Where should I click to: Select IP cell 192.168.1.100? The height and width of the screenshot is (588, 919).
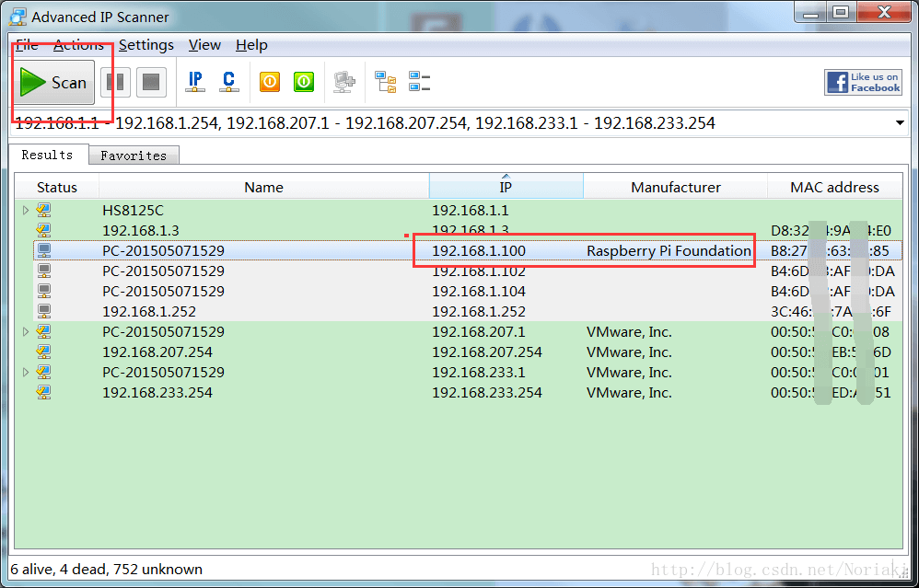(x=479, y=250)
